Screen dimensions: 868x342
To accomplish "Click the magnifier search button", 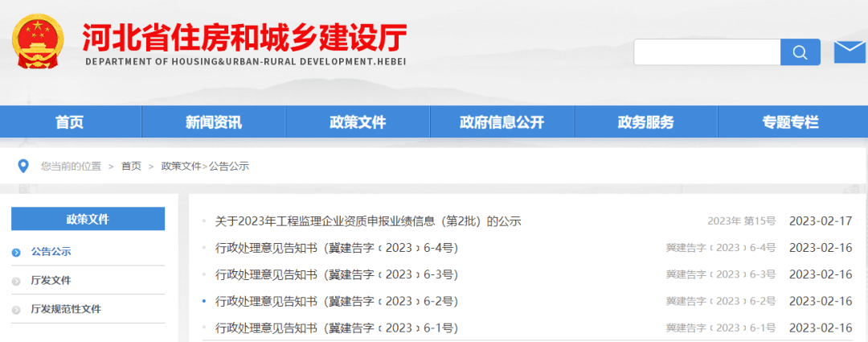I will (x=800, y=52).
